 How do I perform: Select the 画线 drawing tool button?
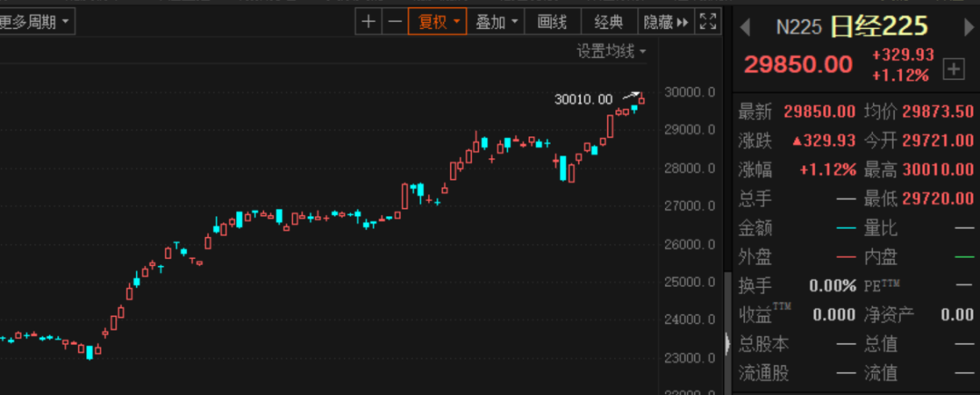click(553, 22)
